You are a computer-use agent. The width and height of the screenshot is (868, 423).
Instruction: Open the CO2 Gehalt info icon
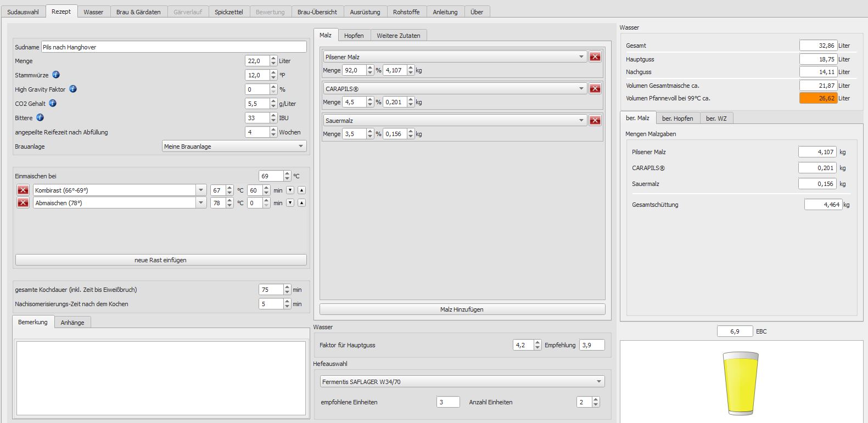pyautogui.click(x=53, y=103)
